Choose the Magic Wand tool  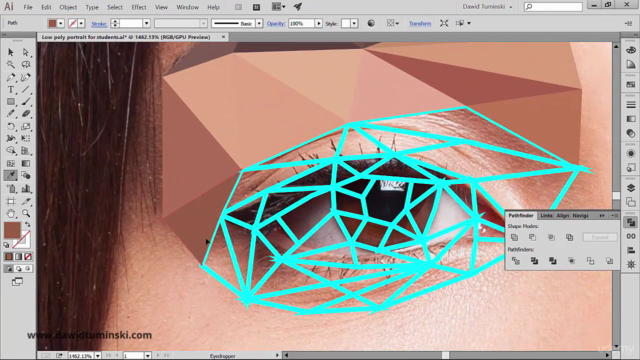(x=11, y=64)
